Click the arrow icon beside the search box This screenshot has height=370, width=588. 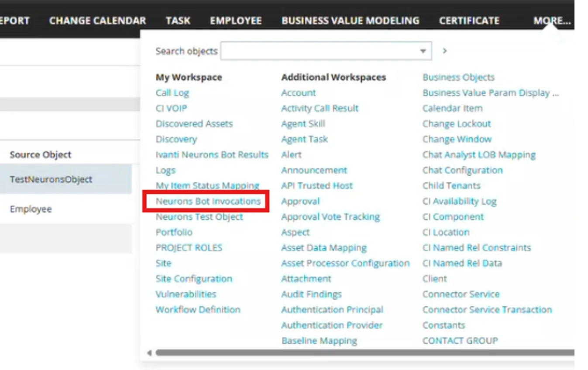(444, 51)
